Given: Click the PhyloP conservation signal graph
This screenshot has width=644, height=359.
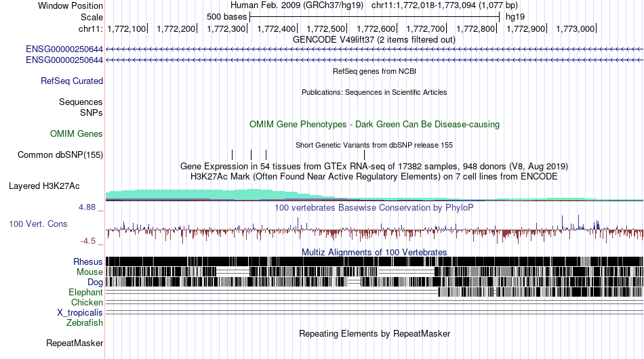Looking at the screenshot, I should (x=374, y=230).
